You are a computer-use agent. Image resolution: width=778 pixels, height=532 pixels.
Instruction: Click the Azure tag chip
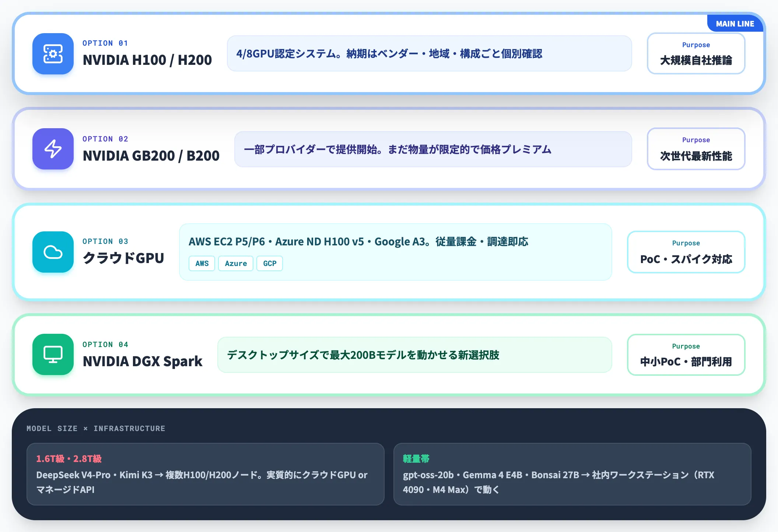[x=236, y=263]
